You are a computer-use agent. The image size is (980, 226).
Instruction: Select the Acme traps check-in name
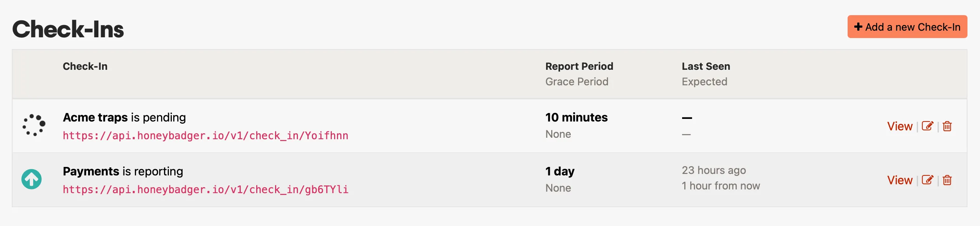[x=95, y=117]
